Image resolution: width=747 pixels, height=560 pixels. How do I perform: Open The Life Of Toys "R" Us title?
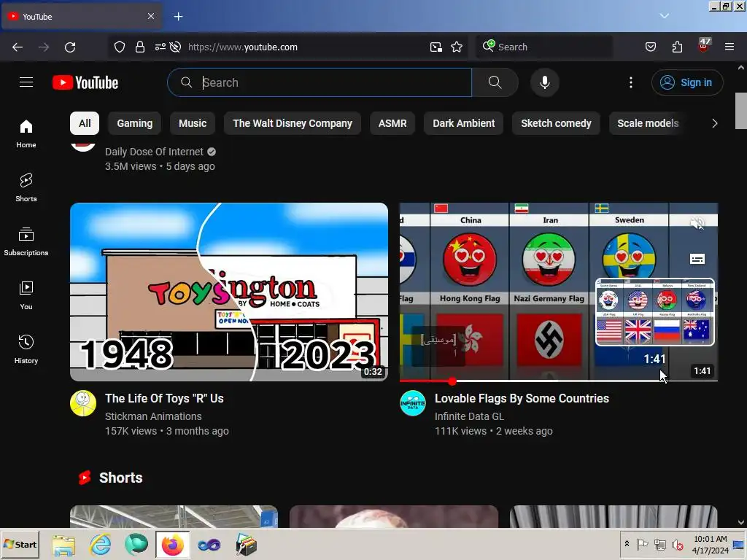(164, 399)
